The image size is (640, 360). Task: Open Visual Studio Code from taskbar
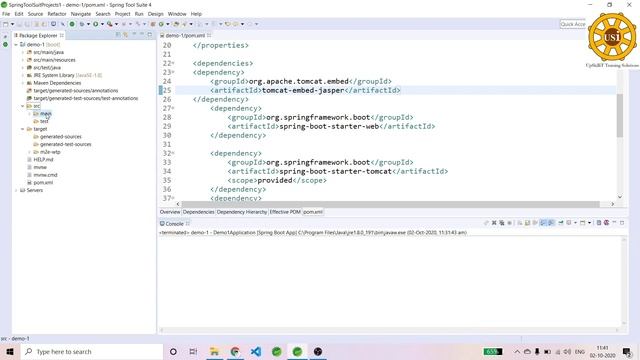(256, 351)
